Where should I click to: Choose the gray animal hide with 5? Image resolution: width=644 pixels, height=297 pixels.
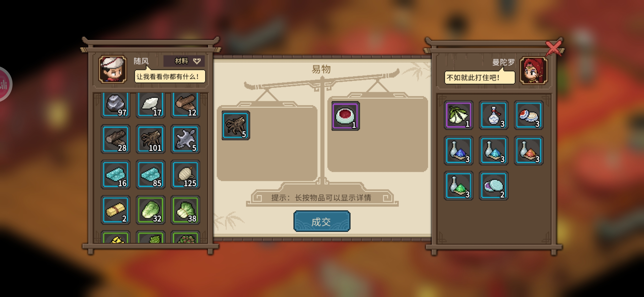(x=185, y=139)
